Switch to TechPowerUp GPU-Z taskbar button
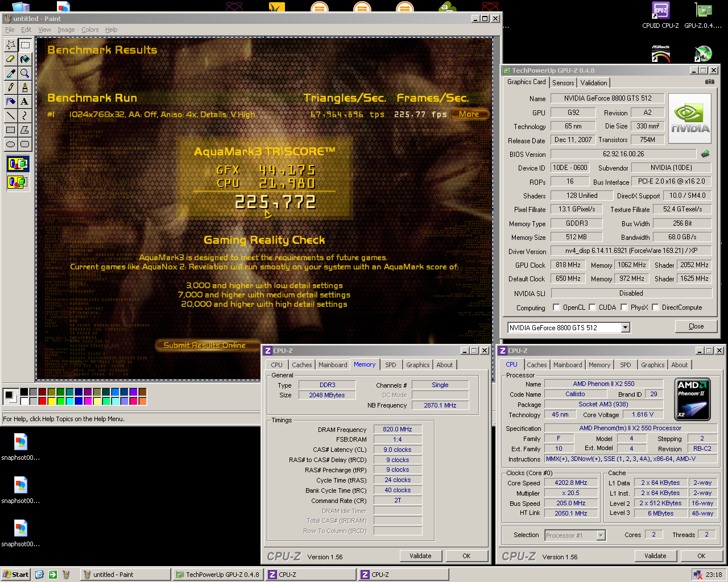The height and width of the screenshot is (582, 728). pos(218,575)
